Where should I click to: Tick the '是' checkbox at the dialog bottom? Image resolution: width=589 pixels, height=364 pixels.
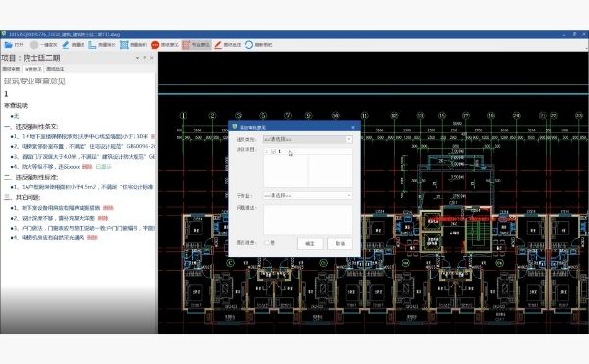(x=267, y=243)
